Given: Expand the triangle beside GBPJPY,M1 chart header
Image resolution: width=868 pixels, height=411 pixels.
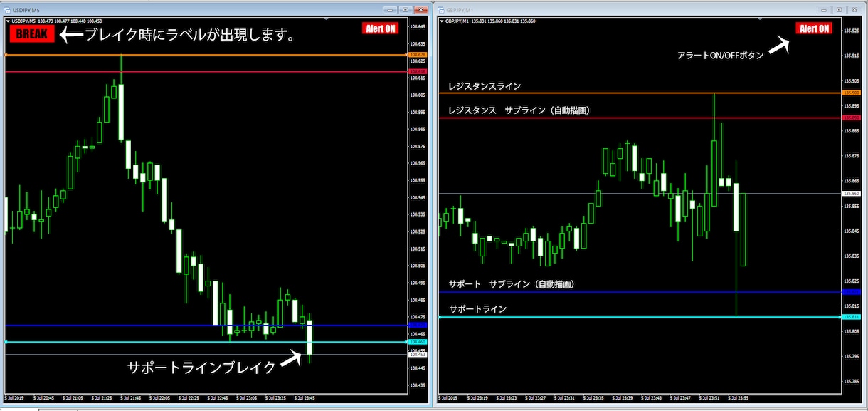Looking at the screenshot, I should tap(441, 21).
